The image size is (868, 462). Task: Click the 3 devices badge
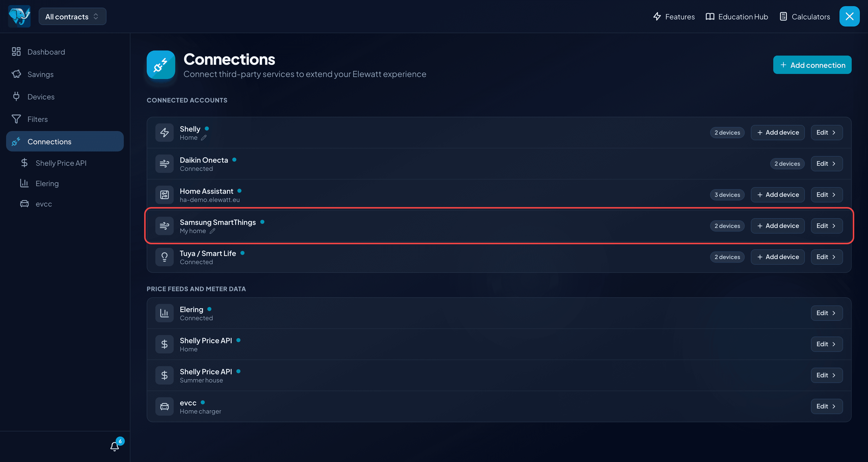727,195
